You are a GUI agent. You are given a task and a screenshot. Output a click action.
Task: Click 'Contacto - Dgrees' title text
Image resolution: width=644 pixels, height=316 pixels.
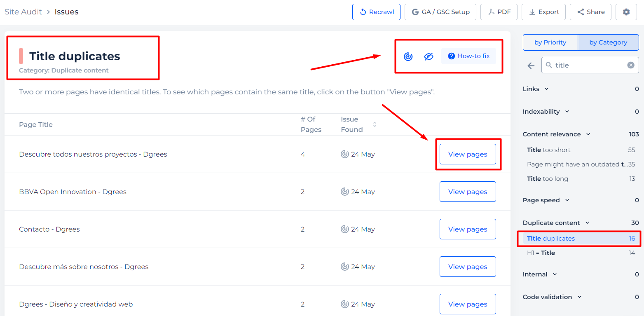click(x=49, y=229)
